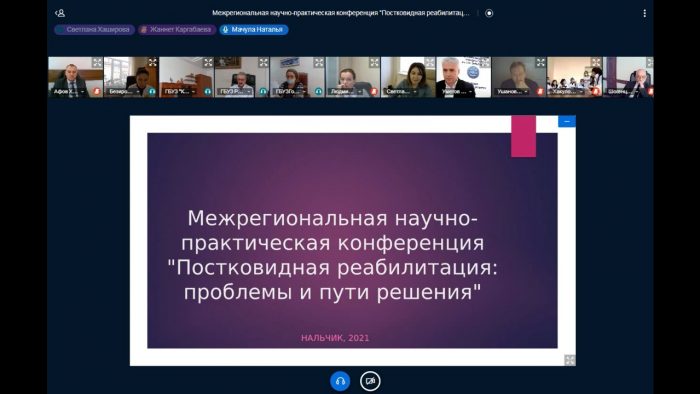Make the presentation fullscreen
Image resolution: width=700 pixels, height=394 pixels.
click(570, 360)
